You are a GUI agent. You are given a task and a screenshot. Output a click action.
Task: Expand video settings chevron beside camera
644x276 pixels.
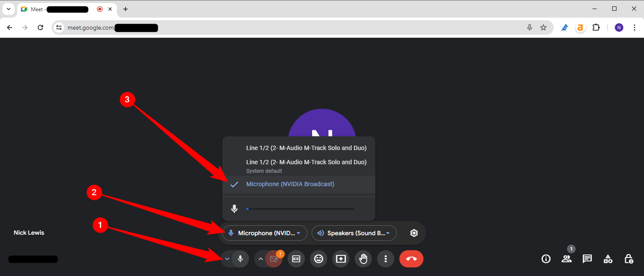261,259
